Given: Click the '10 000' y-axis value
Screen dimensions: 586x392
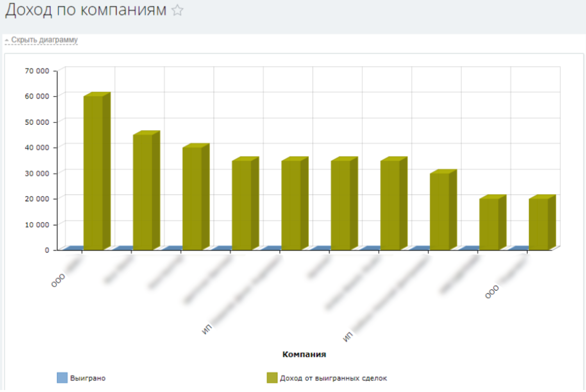Looking at the screenshot, I should click(x=37, y=225).
